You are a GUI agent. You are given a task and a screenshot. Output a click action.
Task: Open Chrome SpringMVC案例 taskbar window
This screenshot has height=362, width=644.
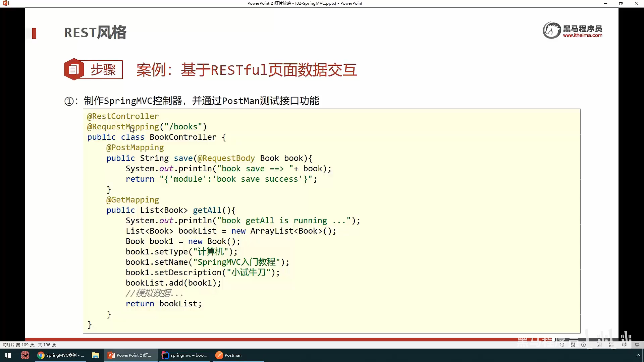point(61,355)
